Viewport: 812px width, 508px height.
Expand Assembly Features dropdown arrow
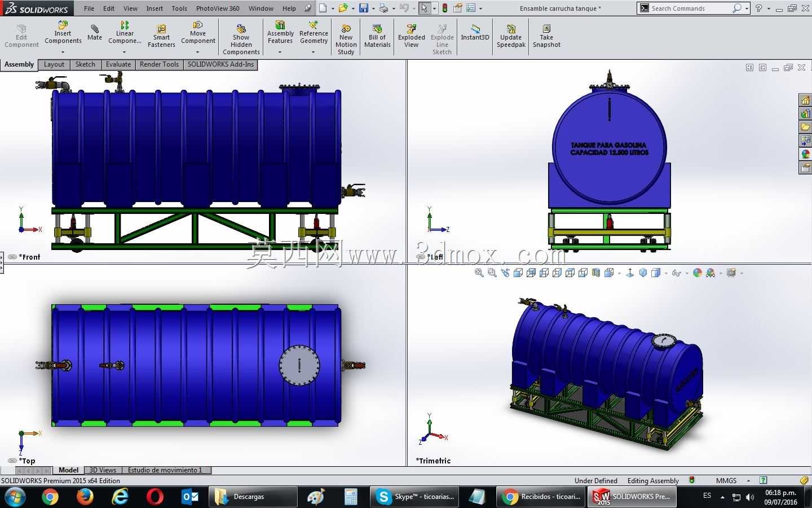coord(280,52)
